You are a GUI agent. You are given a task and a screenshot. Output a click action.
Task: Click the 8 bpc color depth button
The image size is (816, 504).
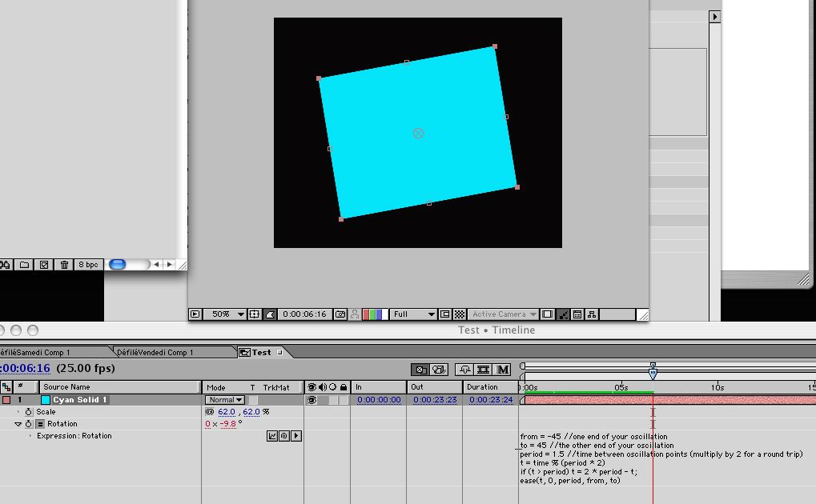(x=88, y=265)
